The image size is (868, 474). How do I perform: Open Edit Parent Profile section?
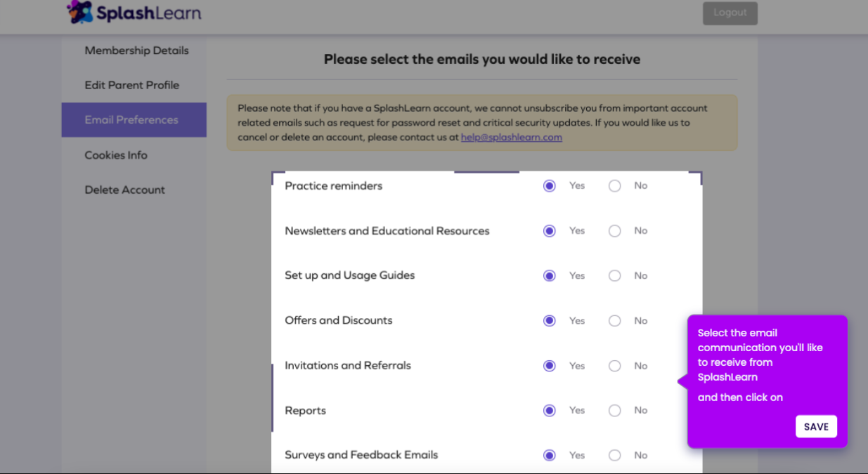pyautogui.click(x=131, y=84)
